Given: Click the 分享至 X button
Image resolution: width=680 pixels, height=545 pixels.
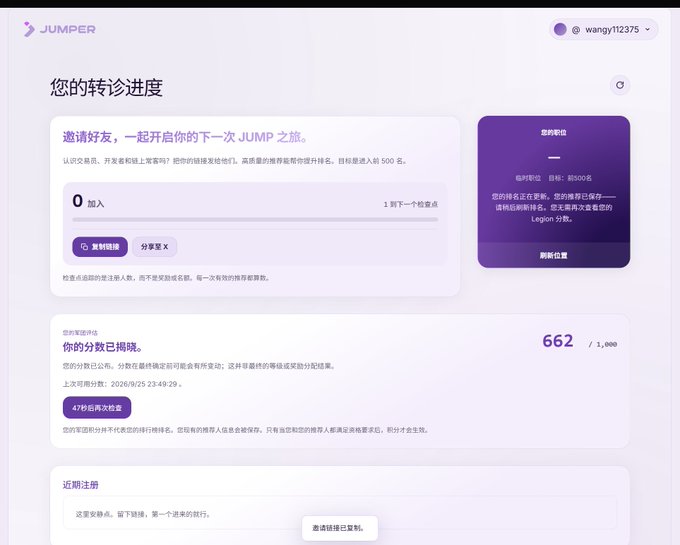Looking at the screenshot, I should [x=154, y=247].
